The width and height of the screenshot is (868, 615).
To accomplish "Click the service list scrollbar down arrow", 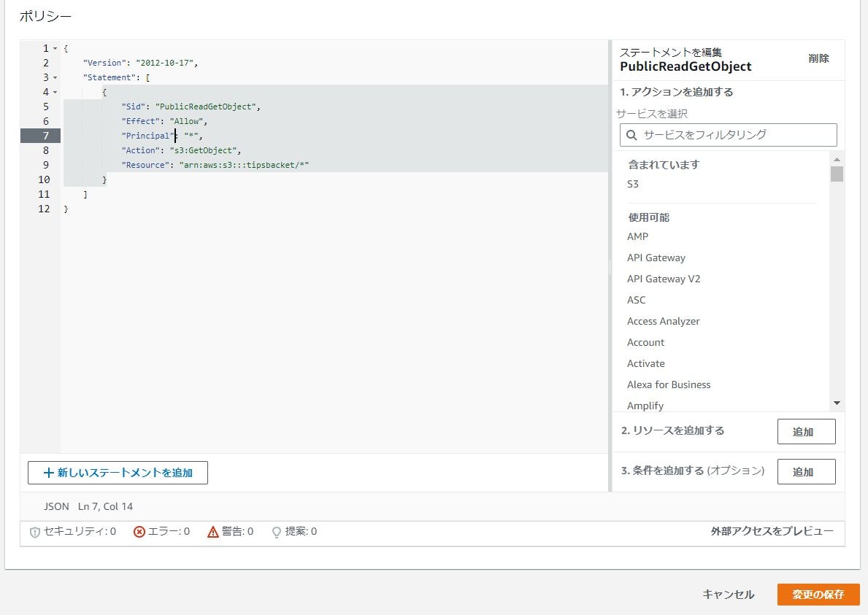I will click(837, 403).
